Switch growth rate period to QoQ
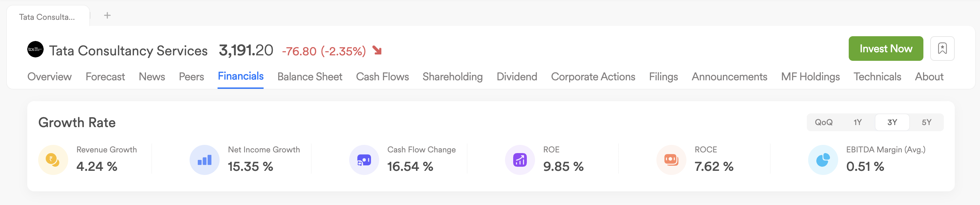 point(823,122)
